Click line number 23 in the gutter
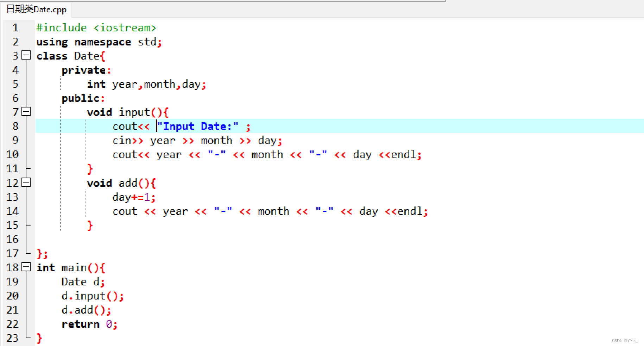The height and width of the screenshot is (346, 644). click(x=12, y=338)
